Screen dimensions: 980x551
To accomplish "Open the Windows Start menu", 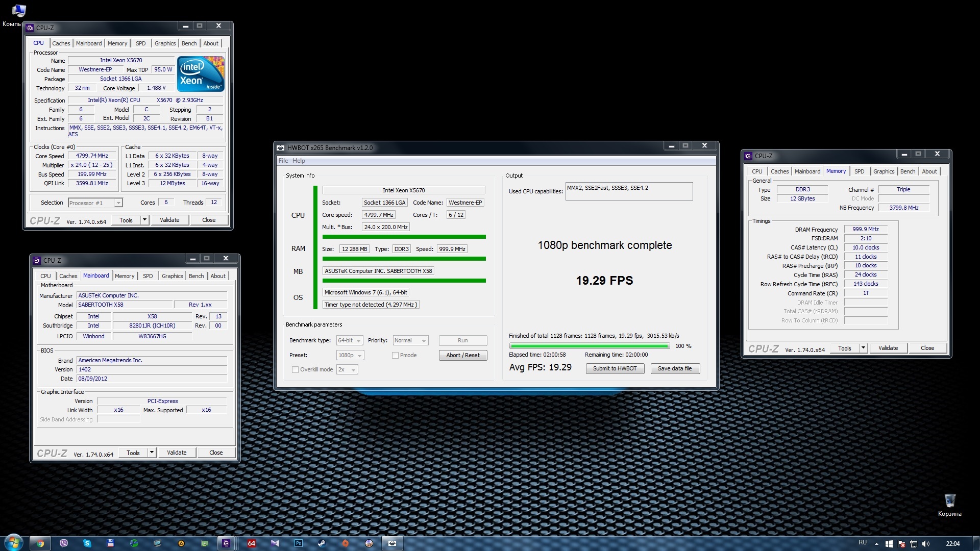I will [x=13, y=543].
